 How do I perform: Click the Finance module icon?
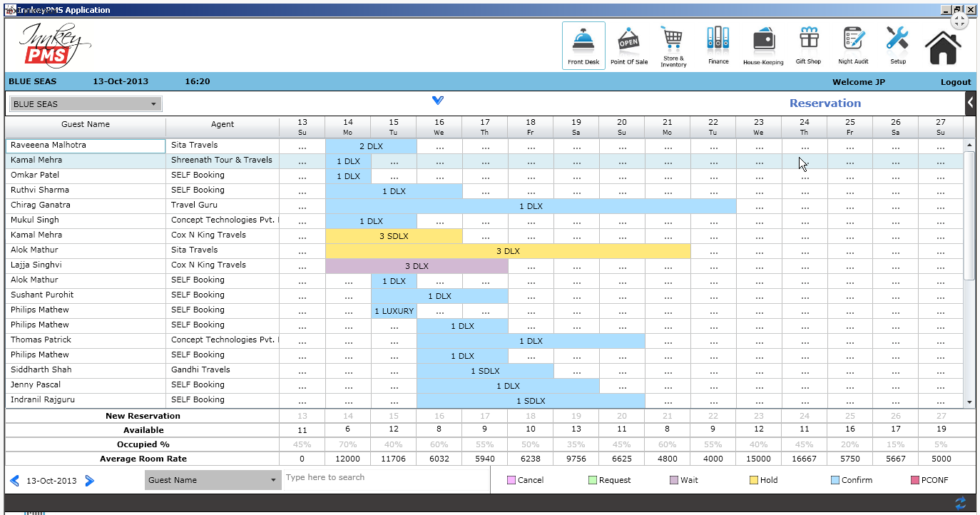tap(718, 43)
